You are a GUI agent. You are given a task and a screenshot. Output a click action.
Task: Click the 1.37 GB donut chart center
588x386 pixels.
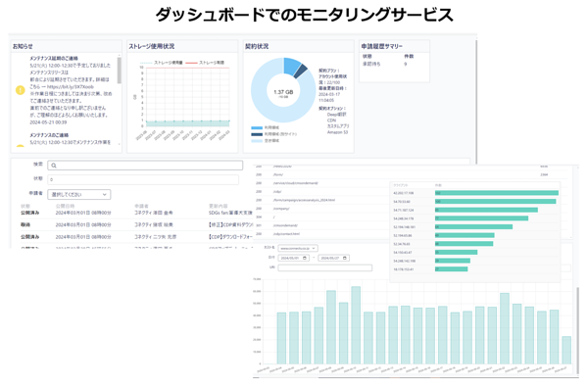click(283, 92)
